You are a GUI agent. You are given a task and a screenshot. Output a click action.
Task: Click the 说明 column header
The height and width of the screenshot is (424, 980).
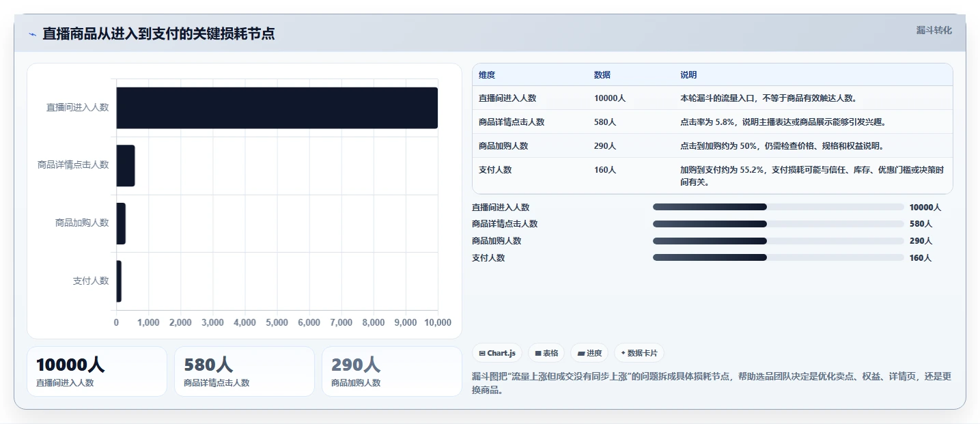[x=688, y=75]
